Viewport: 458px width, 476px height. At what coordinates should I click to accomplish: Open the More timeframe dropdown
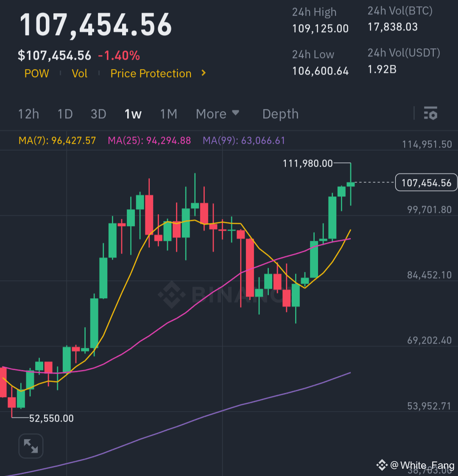click(x=211, y=114)
